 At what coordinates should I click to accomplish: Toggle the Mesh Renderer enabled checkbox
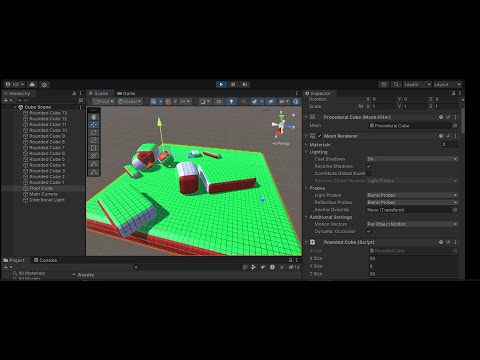pos(320,136)
